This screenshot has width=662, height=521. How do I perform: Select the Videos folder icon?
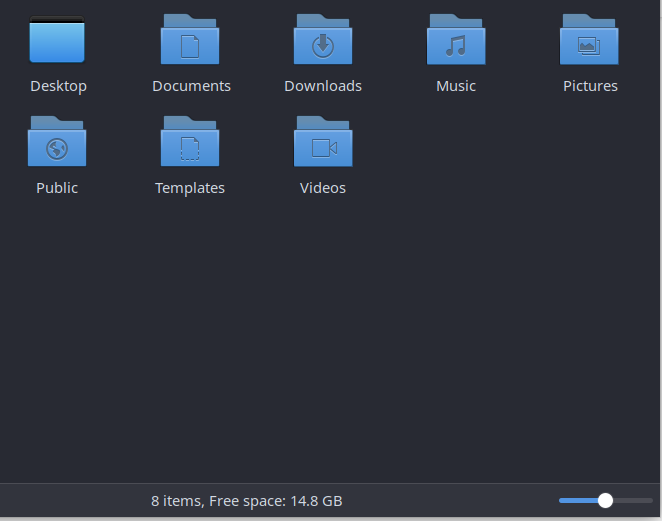point(323,142)
